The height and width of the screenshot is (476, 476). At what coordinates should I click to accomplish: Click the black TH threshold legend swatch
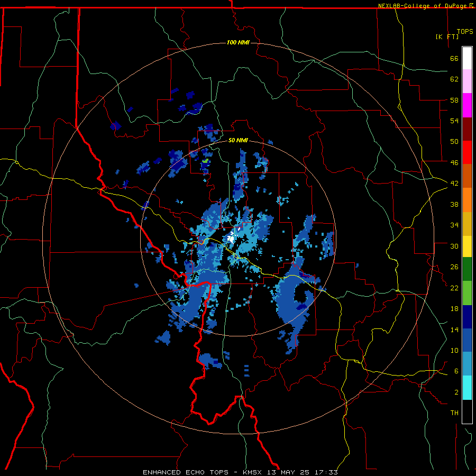(467, 411)
